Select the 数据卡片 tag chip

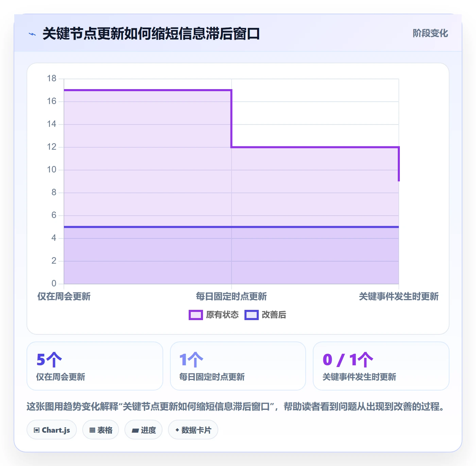[x=193, y=430]
